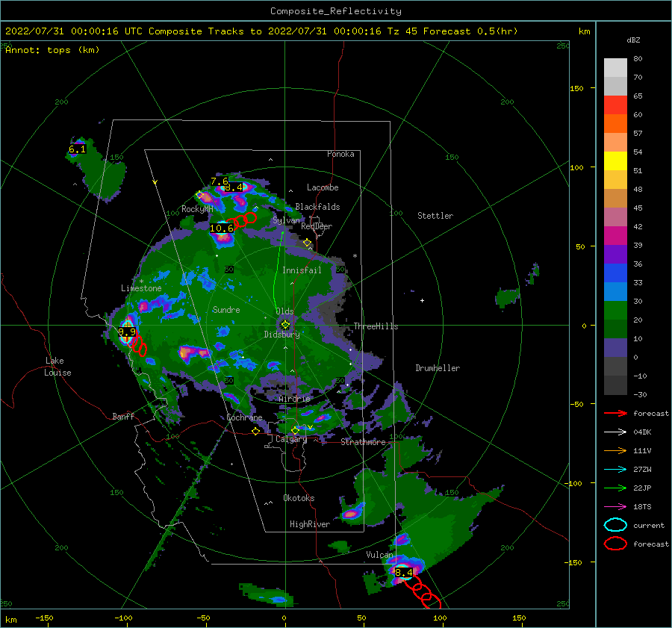Click the Limestone label
The height and width of the screenshot is (628, 672).
141,288
